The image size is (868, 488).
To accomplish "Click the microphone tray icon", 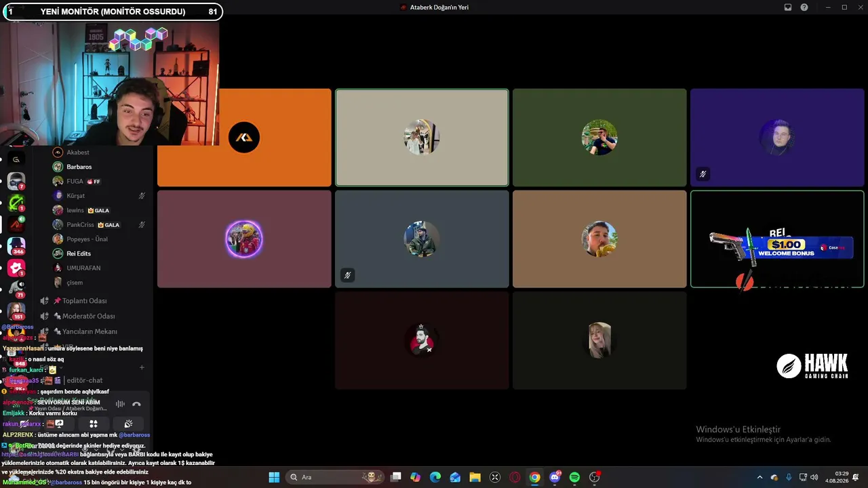I will point(789,477).
